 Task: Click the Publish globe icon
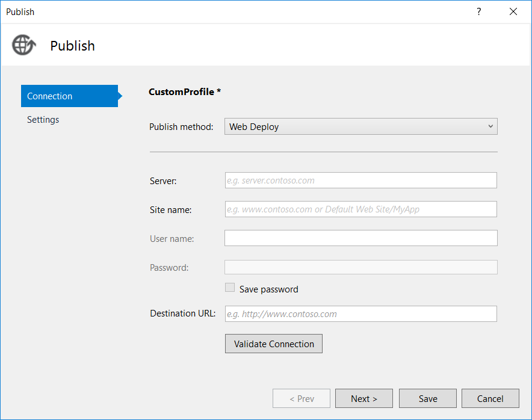(x=23, y=45)
